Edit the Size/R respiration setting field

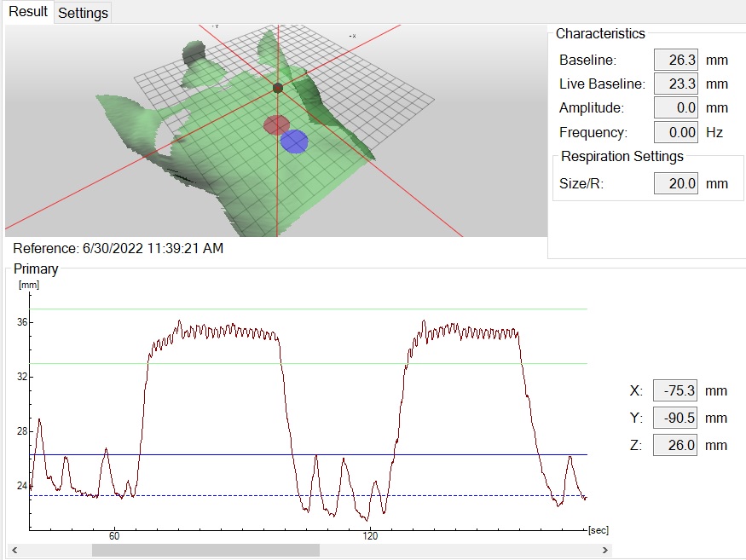[675, 183]
